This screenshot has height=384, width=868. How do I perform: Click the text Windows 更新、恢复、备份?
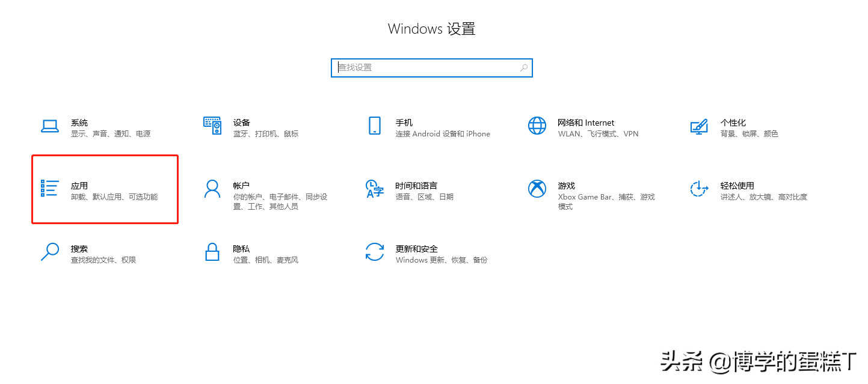coord(442,260)
